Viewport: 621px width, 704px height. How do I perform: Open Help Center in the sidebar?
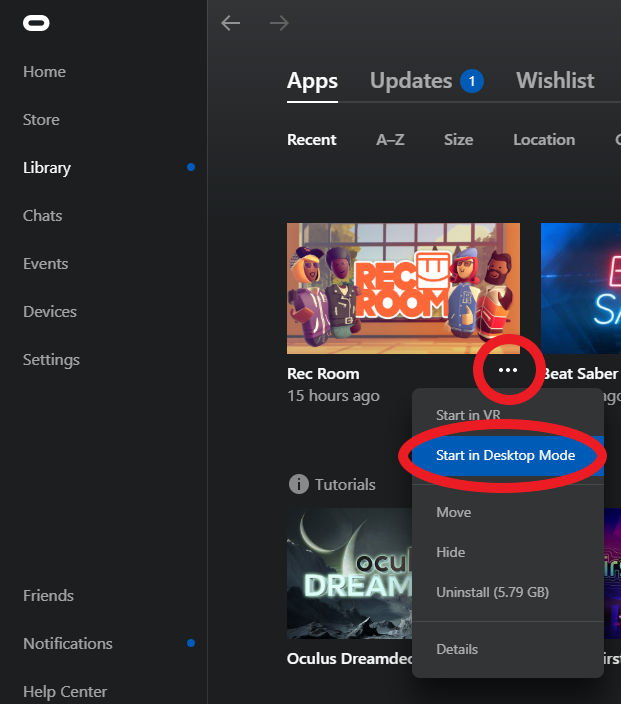65,692
